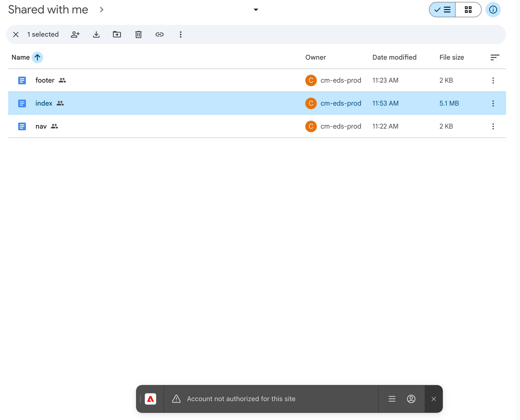This screenshot has height=420, width=520.
Task: Switch to list layout view
Action: click(x=442, y=10)
